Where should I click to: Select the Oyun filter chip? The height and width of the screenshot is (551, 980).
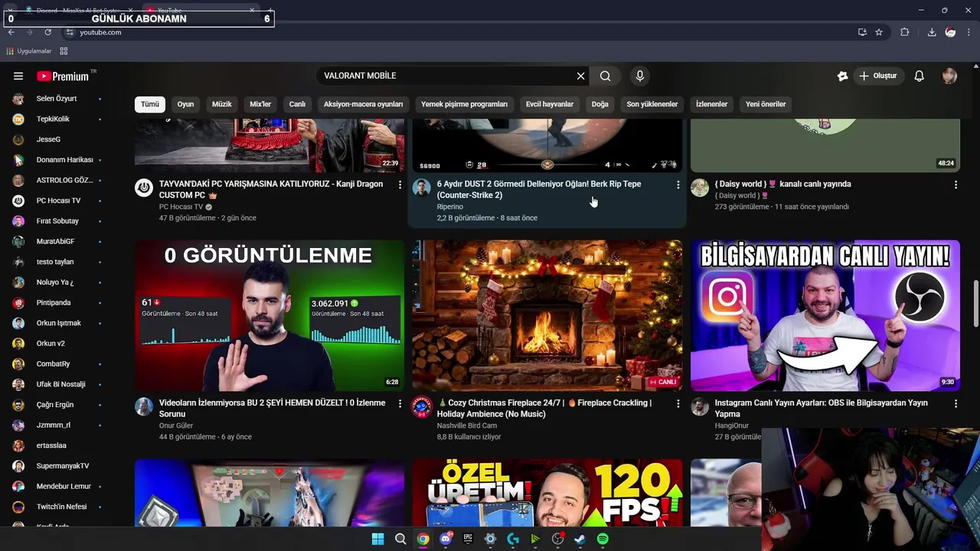(186, 104)
